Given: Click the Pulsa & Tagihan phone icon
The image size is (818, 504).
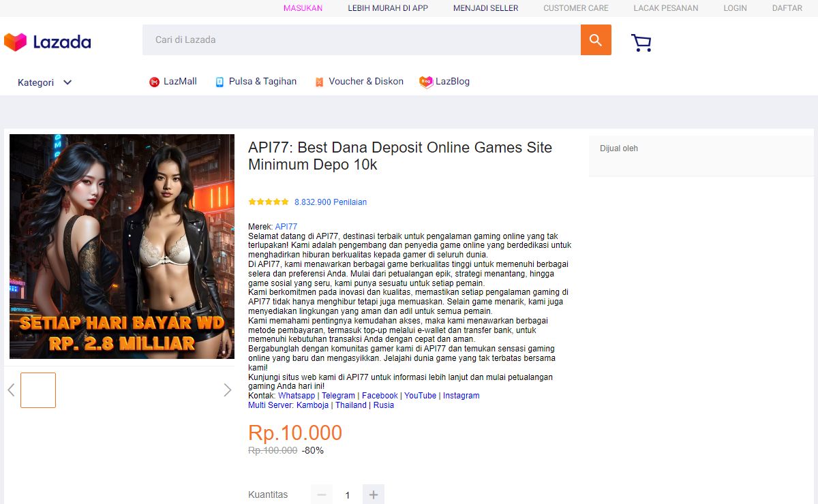Looking at the screenshot, I should click(x=219, y=82).
